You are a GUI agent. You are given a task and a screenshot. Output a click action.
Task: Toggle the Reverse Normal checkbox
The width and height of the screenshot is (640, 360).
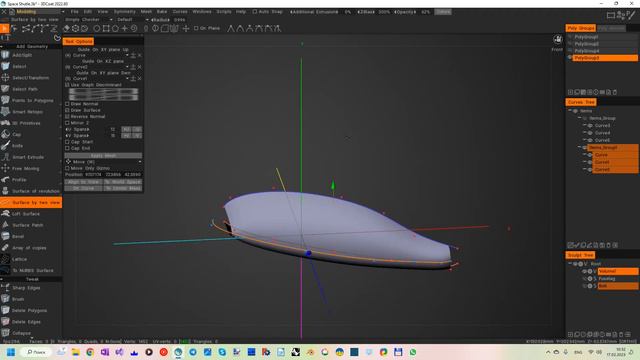click(67, 117)
